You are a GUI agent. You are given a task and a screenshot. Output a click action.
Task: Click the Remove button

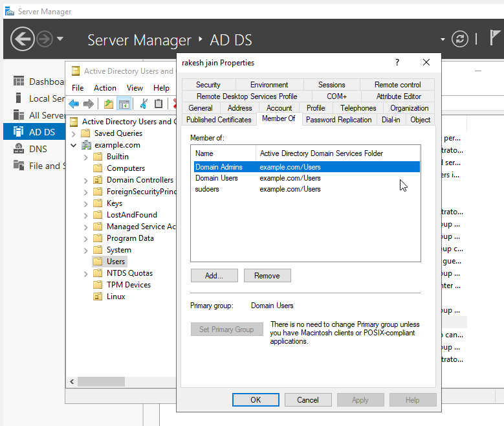tap(267, 276)
